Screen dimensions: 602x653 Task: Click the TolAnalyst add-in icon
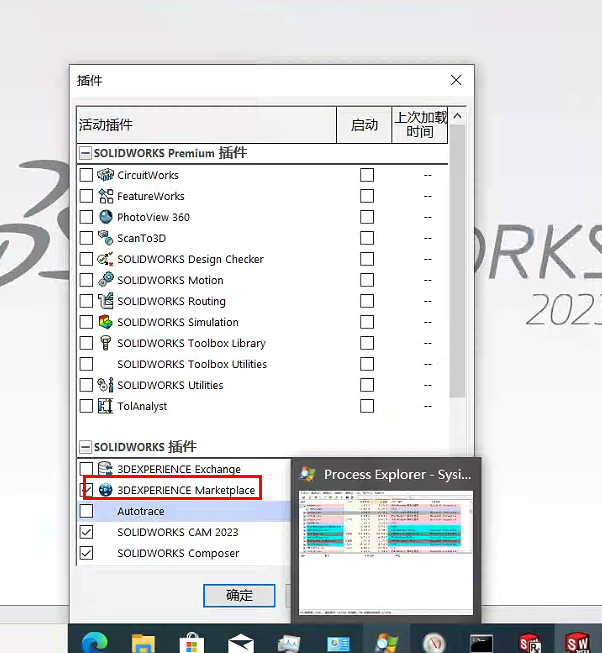[105, 406]
